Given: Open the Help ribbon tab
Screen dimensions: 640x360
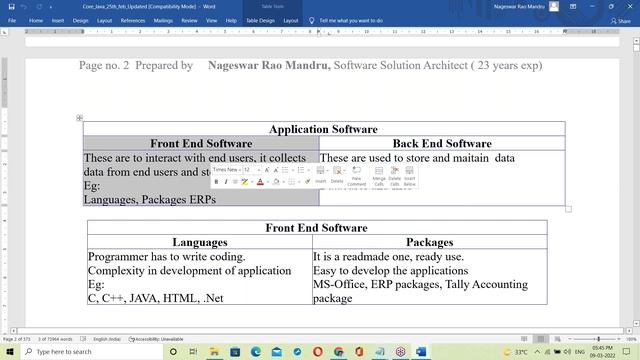Looking at the screenshot, I should click(231, 20).
